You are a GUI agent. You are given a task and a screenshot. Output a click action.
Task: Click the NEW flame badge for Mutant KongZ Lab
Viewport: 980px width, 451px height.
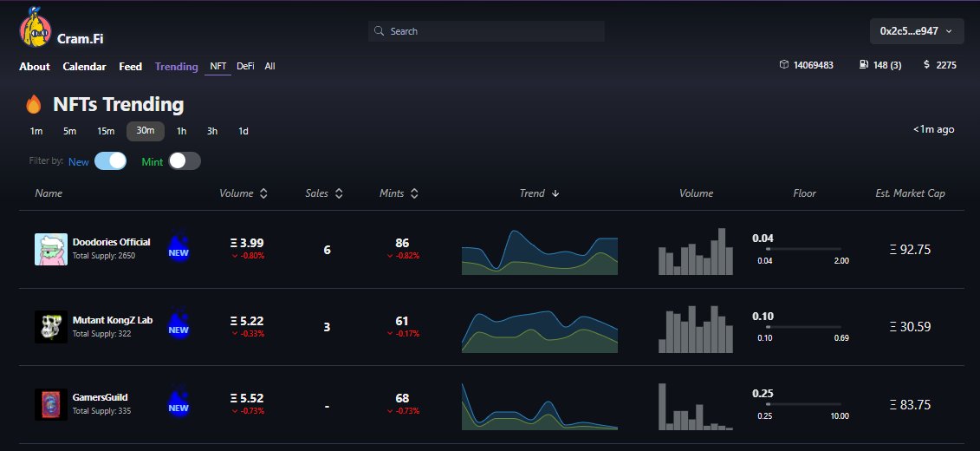(x=178, y=325)
